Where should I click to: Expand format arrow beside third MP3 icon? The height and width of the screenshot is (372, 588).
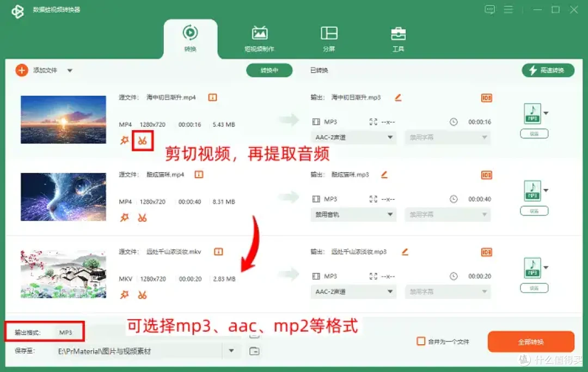[x=546, y=268]
